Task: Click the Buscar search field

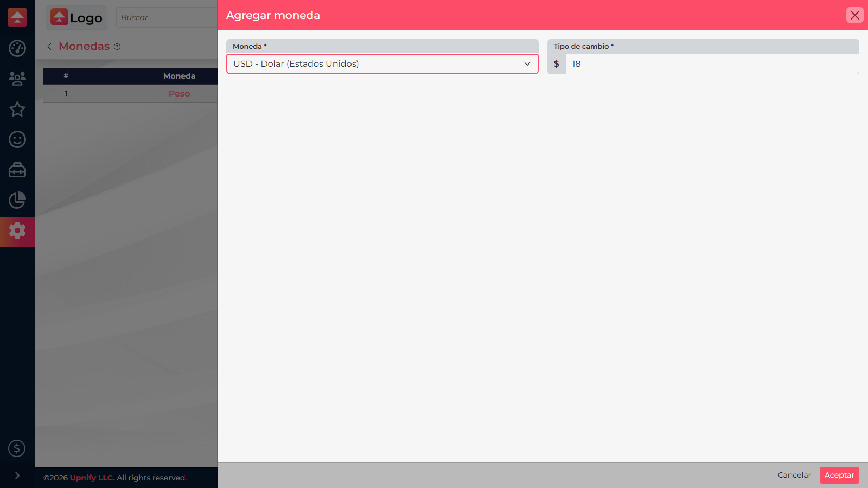Action: click(167, 17)
